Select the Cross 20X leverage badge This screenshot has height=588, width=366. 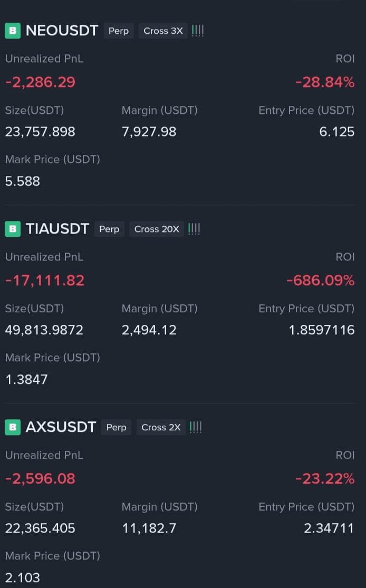point(157,229)
